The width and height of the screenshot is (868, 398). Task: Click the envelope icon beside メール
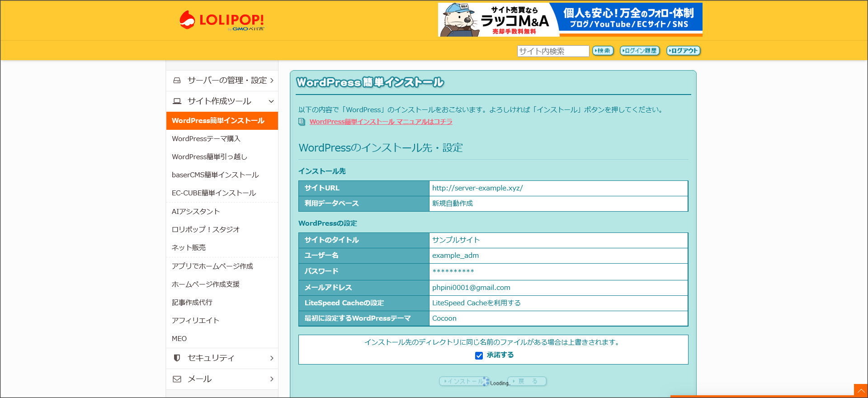point(177,379)
